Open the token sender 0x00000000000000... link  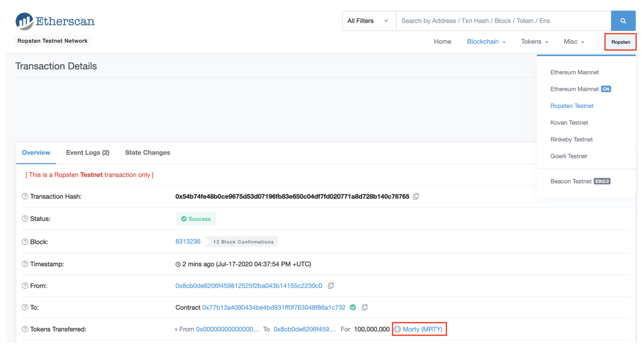(x=227, y=329)
